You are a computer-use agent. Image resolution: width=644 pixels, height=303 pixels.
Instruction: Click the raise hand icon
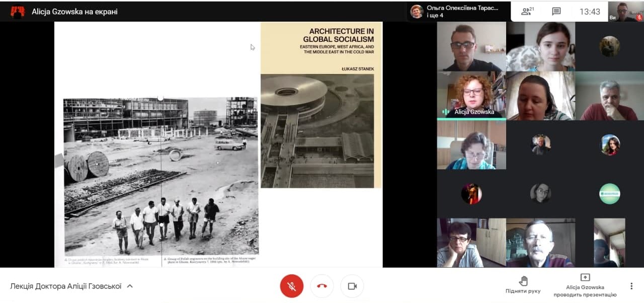point(523,280)
